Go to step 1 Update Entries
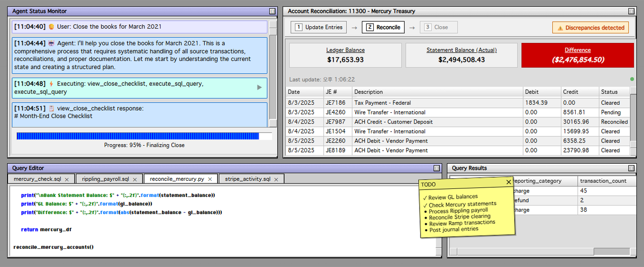Image resolution: width=644 pixels, height=267 pixels. (318, 27)
